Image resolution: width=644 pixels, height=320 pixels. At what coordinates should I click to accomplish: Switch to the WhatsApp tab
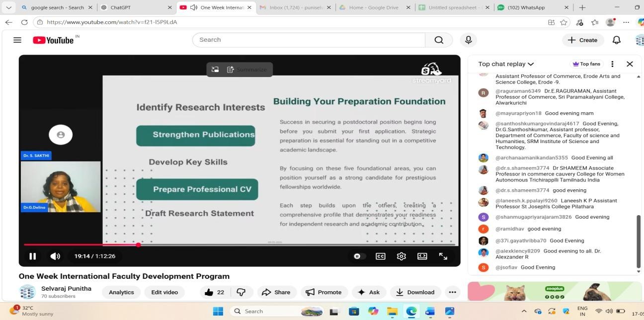[x=534, y=7]
